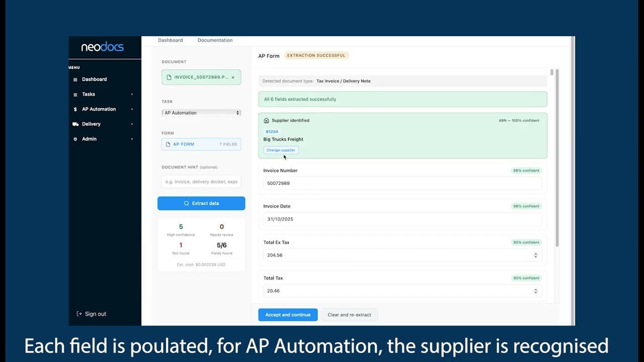Open the Dashboard tab in top navigation
The height and width of the screenshot is (362, 644).
[171, 40]
